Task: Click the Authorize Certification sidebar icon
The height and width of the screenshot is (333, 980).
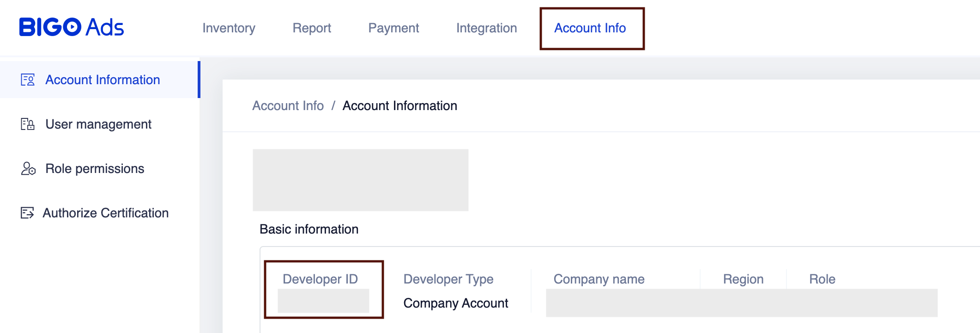Action: pos(27,213)
